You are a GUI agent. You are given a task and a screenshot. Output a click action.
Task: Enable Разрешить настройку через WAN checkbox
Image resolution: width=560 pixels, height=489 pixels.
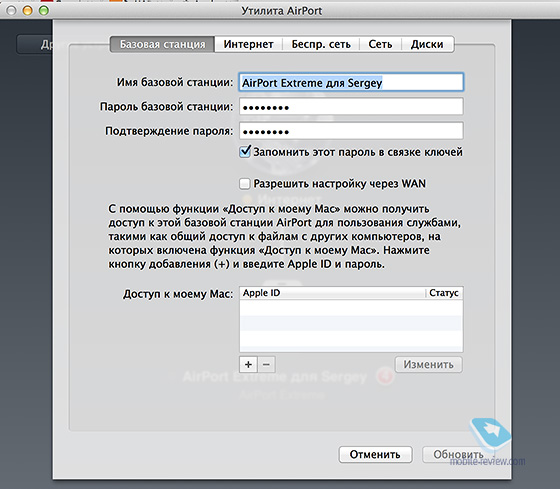coord(245,184)
